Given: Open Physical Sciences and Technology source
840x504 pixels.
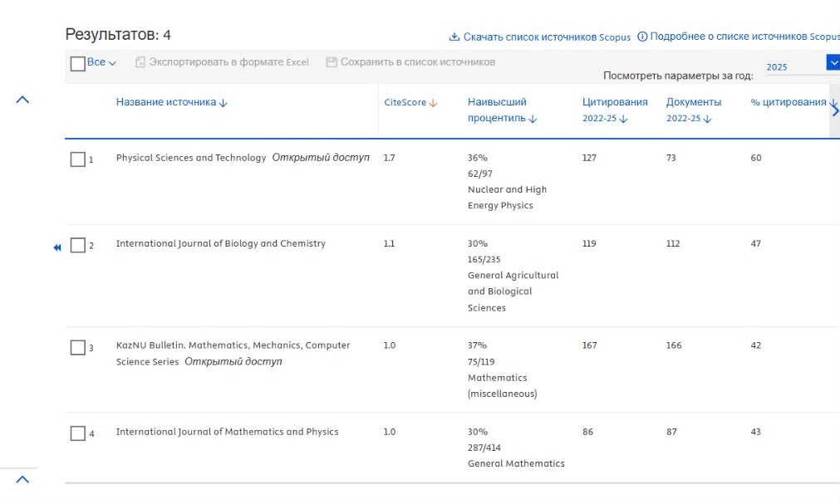Looking at the screenshot, I should [x=191, y=158].
